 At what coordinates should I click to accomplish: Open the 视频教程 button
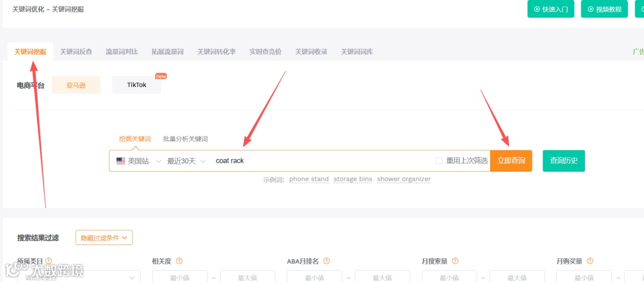point(604,9)
